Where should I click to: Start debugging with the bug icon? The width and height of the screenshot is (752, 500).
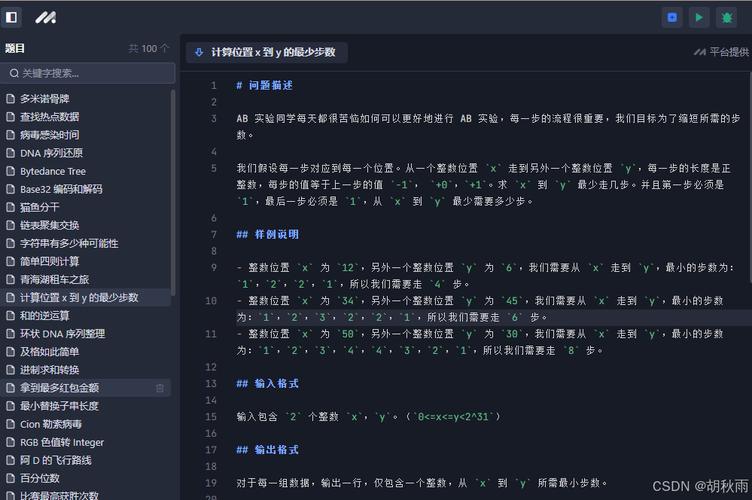[727, 18]
